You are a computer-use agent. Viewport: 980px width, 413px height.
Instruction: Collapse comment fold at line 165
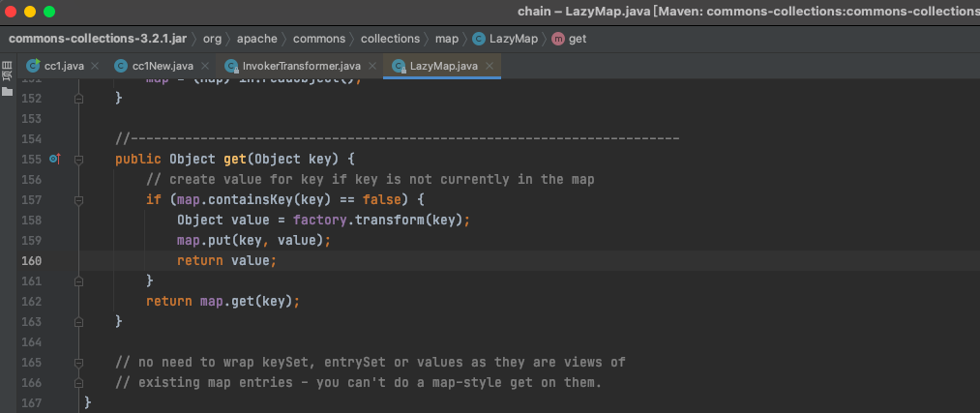click(78, 363)
